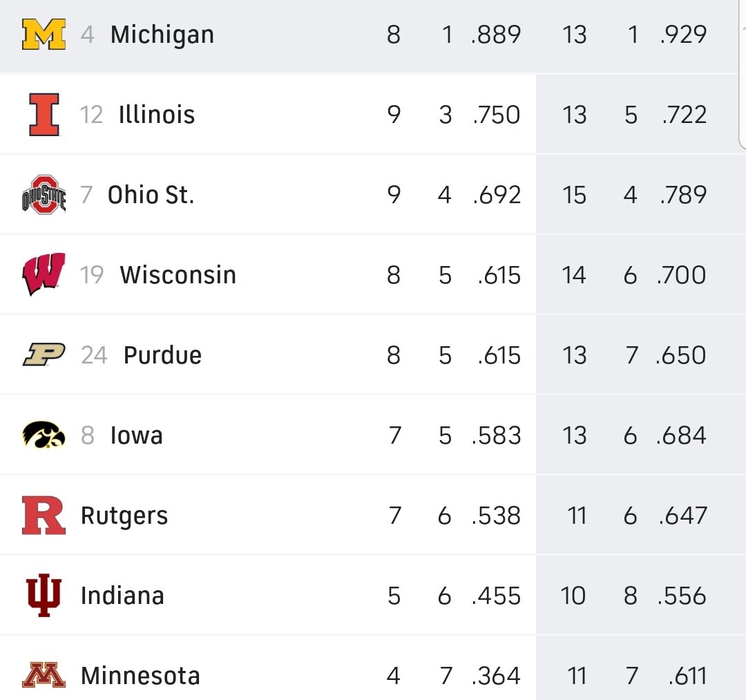
Task: Tap the Iowa Hawkeye logo
Action: pos(44,435)
